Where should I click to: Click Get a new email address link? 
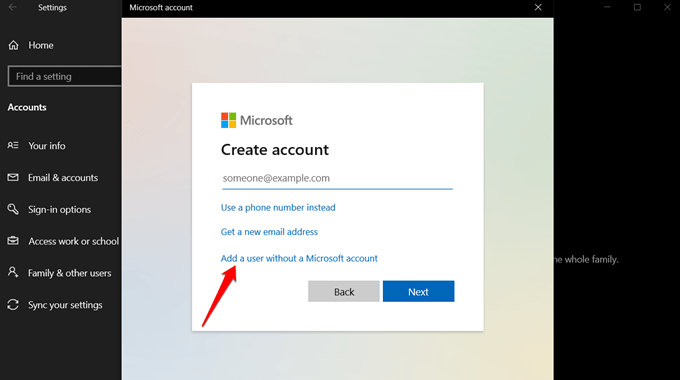coord(269,232)
